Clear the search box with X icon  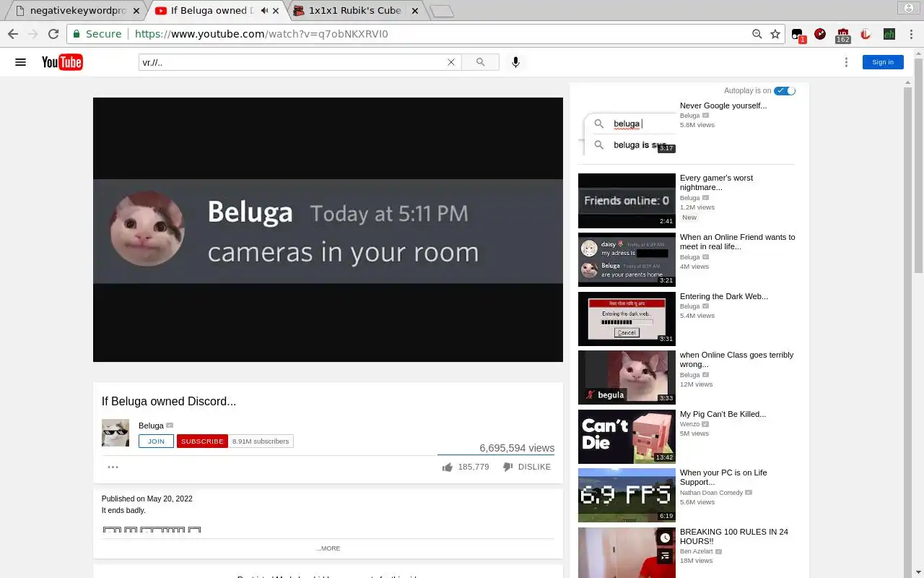(451, 62)
